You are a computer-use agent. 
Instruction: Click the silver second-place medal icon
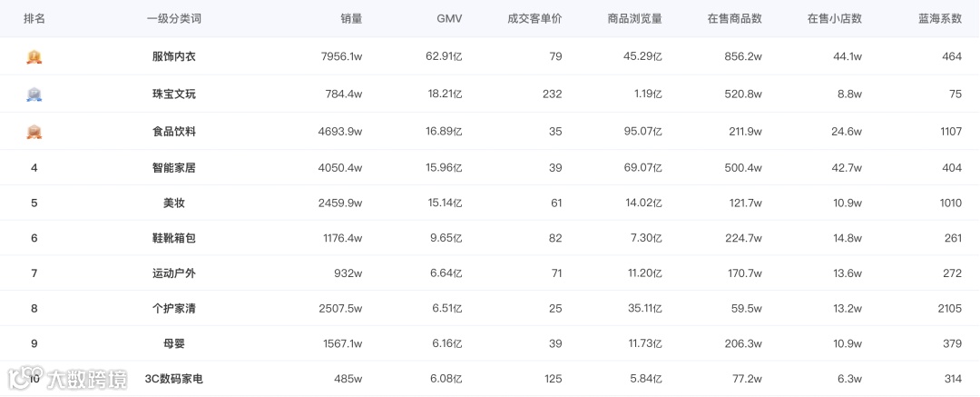pyautogui.click(x=34, y=94)
